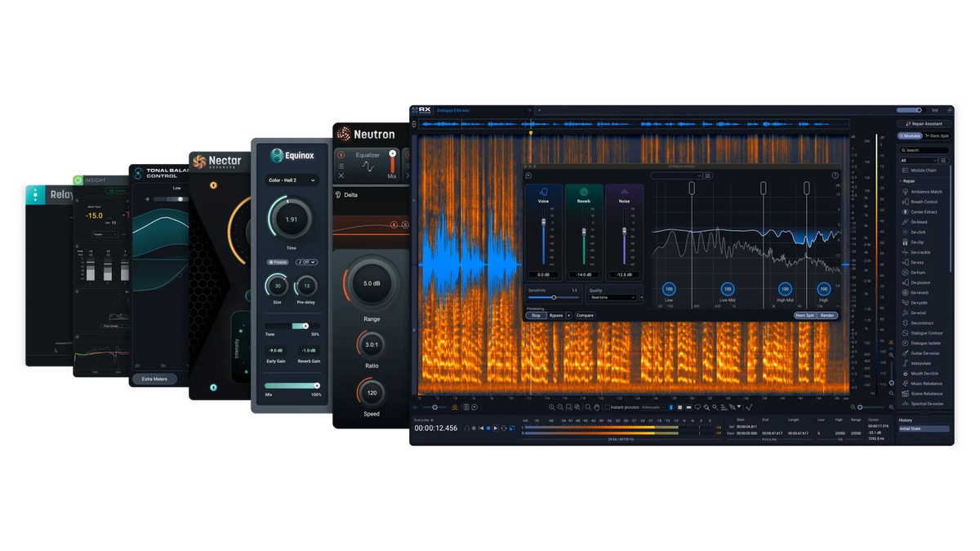Toggle Instant process checkbox

click(x=607, y=407)
